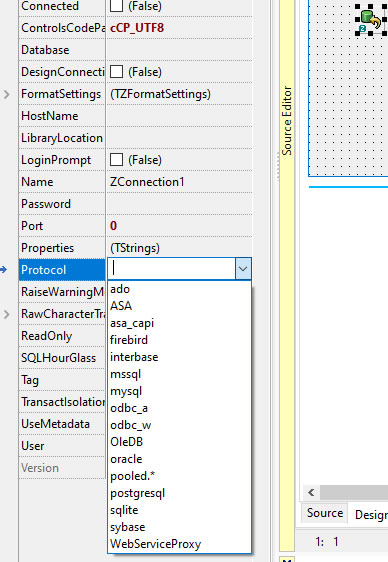Screen dimensions: 388x562
Task: Select the Database property row
Action: click(x=136, y=50)
